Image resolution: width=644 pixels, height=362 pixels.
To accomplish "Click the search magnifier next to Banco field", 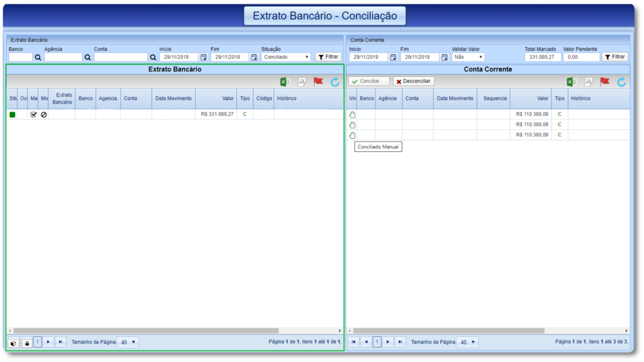I will coord(38,57).
